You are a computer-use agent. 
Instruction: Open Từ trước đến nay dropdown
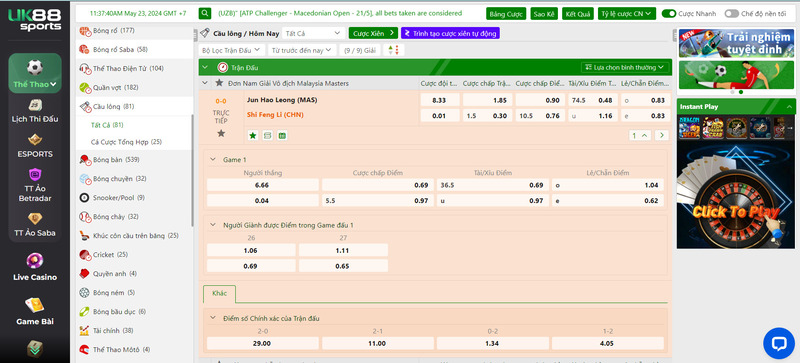click(x=302, y=50)
